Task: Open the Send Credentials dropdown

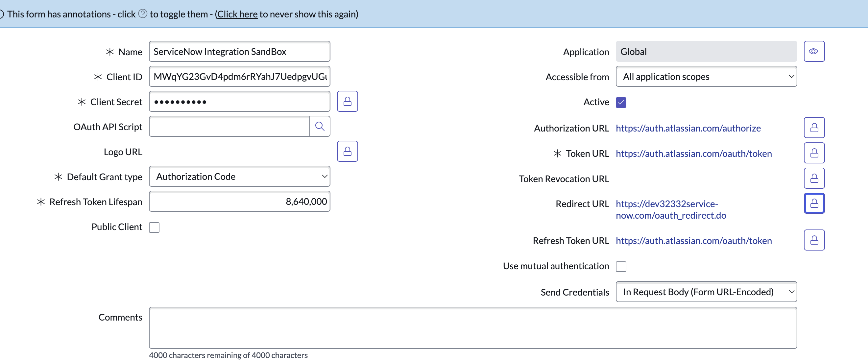Action: (706, 292)
